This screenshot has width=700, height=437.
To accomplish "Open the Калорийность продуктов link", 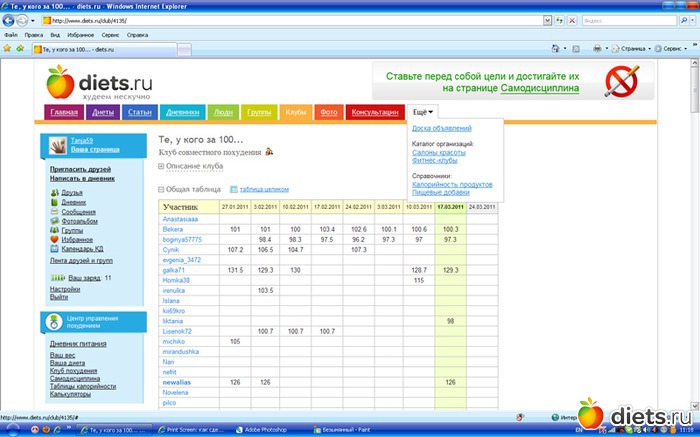I will (453, 183).
